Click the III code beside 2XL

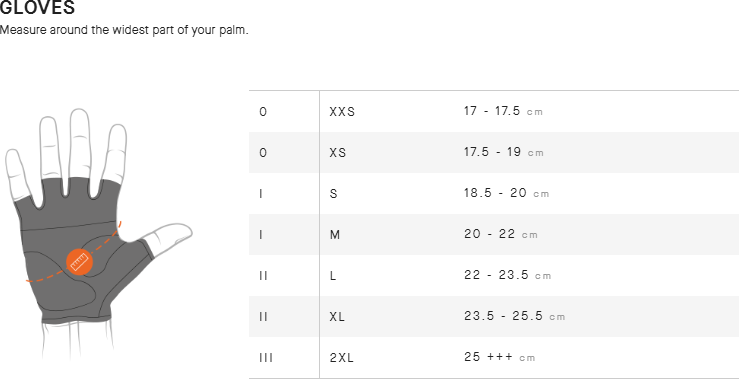(x=266, y=358)
